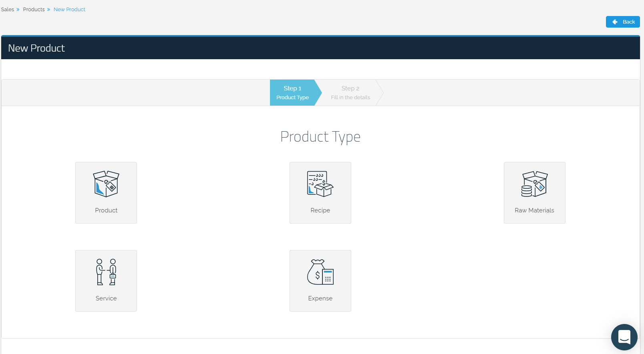Click the New Product breadcrumb link
Image resolution: width=644 pixels, height=354 pixels.
tap(69, 10)
